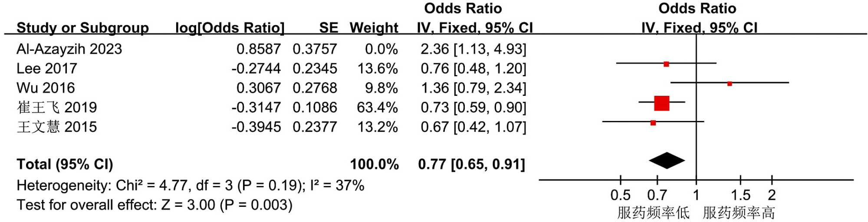
Task: Click the Weight column header
Action: tap(374, 28)
